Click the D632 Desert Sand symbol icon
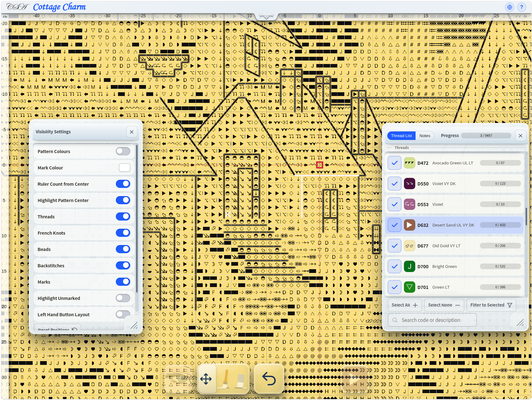 point(409,225)
